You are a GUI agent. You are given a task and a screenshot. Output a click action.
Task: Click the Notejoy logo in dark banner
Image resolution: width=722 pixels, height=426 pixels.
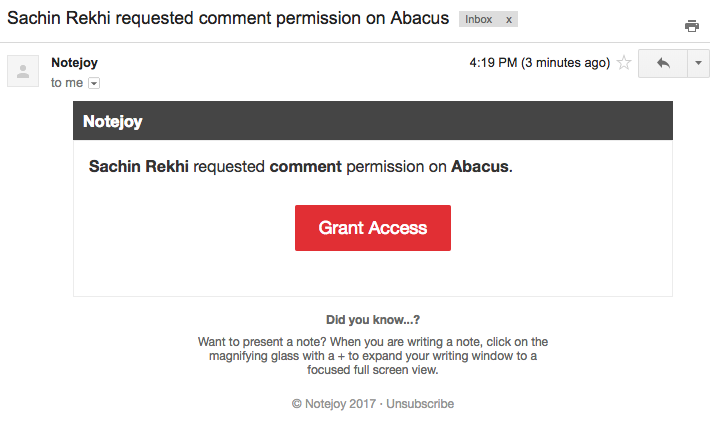pos(112,121)
